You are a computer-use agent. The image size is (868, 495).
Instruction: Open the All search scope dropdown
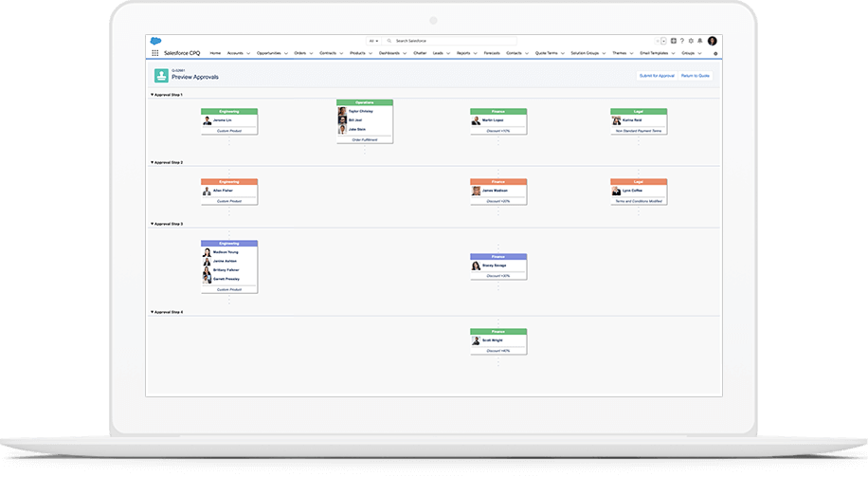373,41
